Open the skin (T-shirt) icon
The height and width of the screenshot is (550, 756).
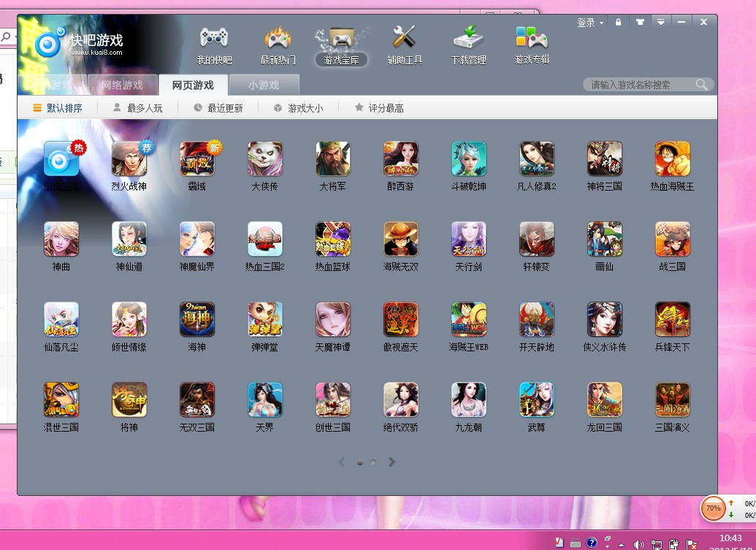640,23
